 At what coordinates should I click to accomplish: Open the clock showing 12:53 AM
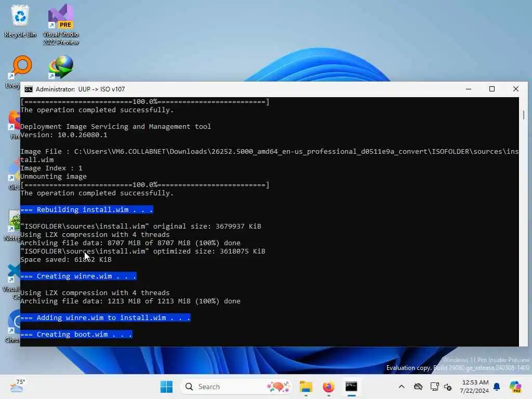coord(475,387)
